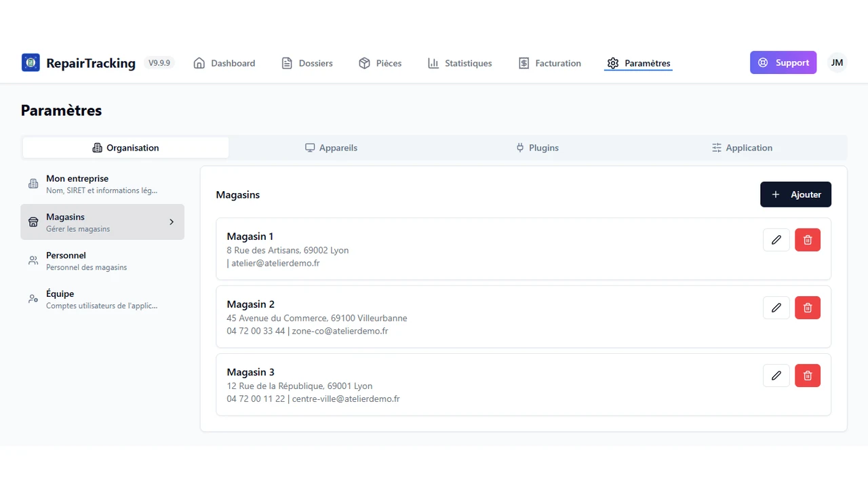Switch to the Appareils tab
This screenshot has height=488, width=868.
point(332,148)
